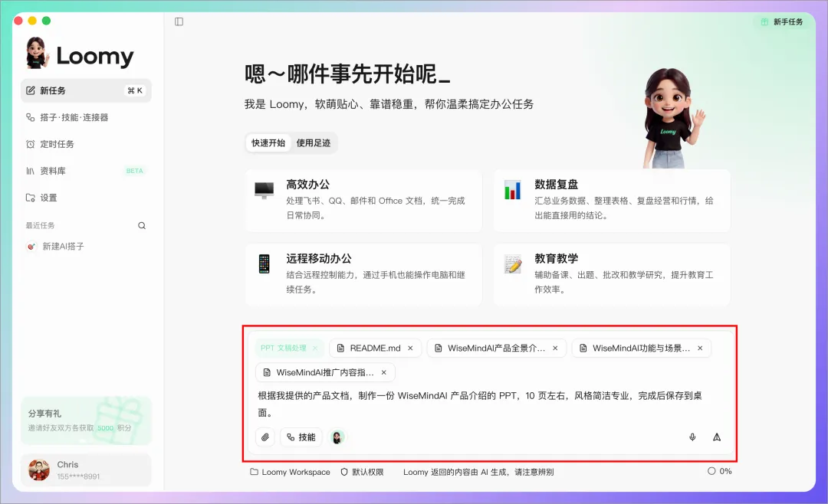Remove WiseMindAI功能与场景 attachment

pos(700,349)
